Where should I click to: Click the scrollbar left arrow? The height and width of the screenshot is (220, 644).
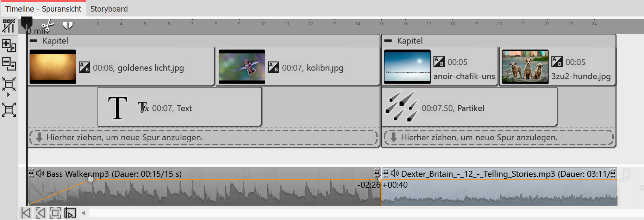83,213
